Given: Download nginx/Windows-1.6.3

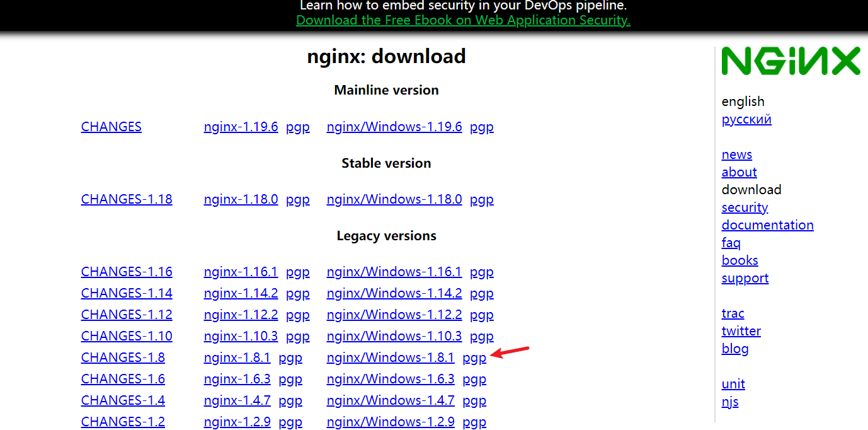Looking at the screenshot, I should pyautogui.click(x=391, y=379).
